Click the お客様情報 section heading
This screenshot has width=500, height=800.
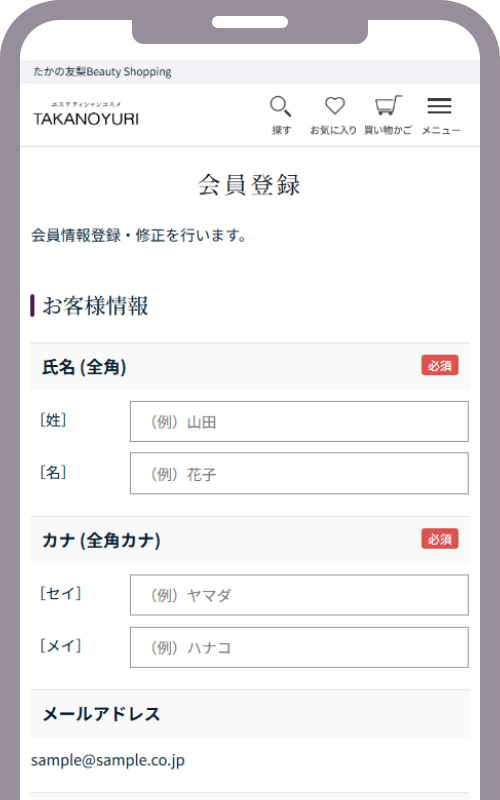pyautogui.click(x=95, y=306)
